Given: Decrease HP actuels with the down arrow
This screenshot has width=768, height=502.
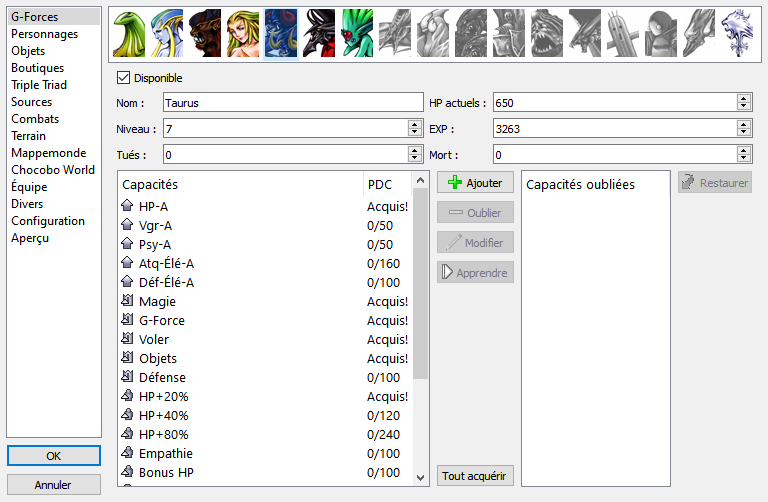Looking at the screenshot, I should point(744,106).
